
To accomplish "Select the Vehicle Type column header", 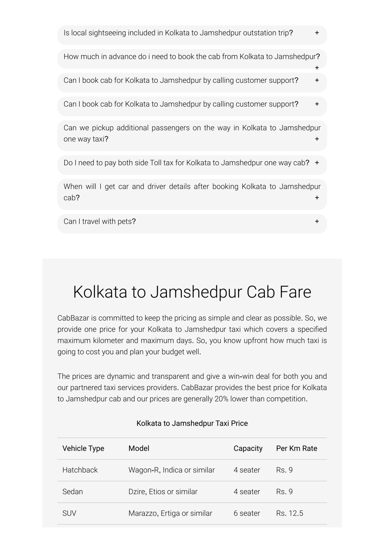I will tap(83, 449).
